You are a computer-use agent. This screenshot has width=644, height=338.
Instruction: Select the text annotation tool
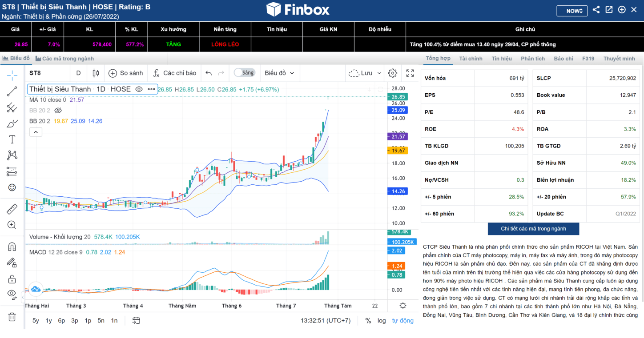(12, 139)
